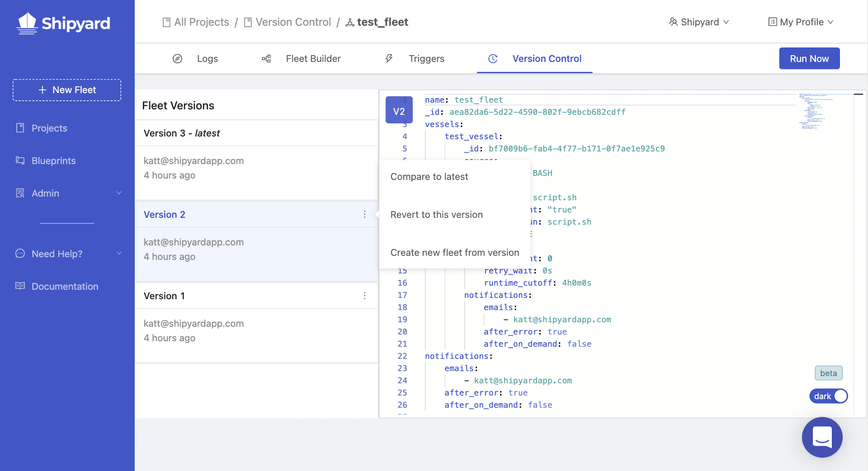
Task: Click the Blueprints sidebar icon
Action: [x=20, y=160]
